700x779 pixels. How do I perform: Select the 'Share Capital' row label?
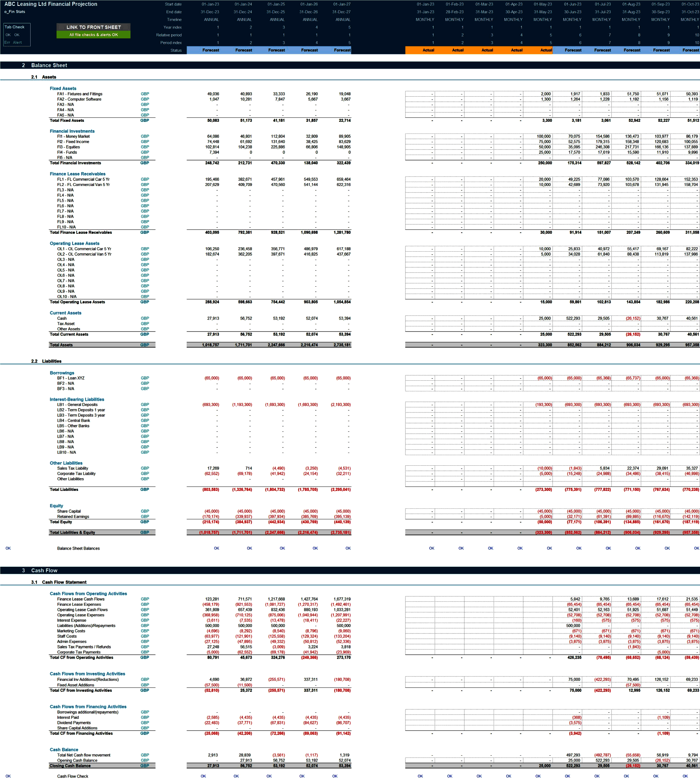point(69,511)
